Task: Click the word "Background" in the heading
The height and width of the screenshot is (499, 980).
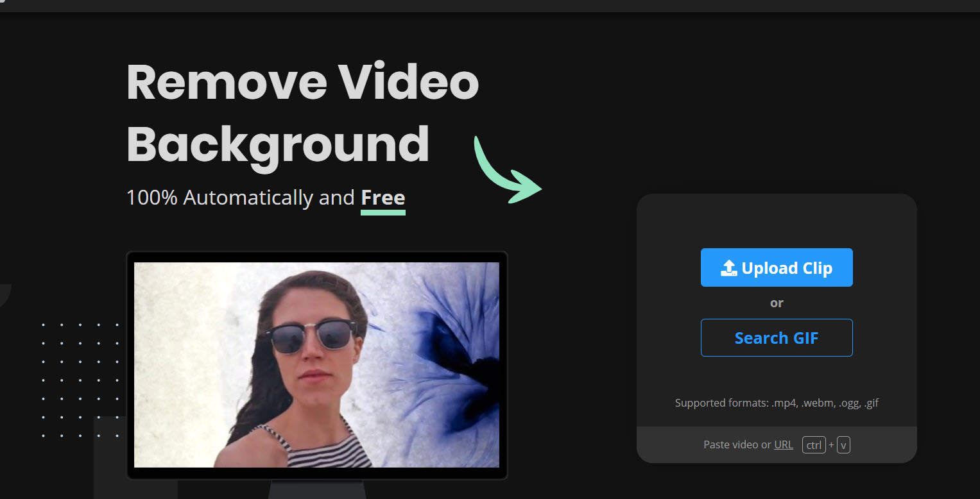Action: point(278,144)
